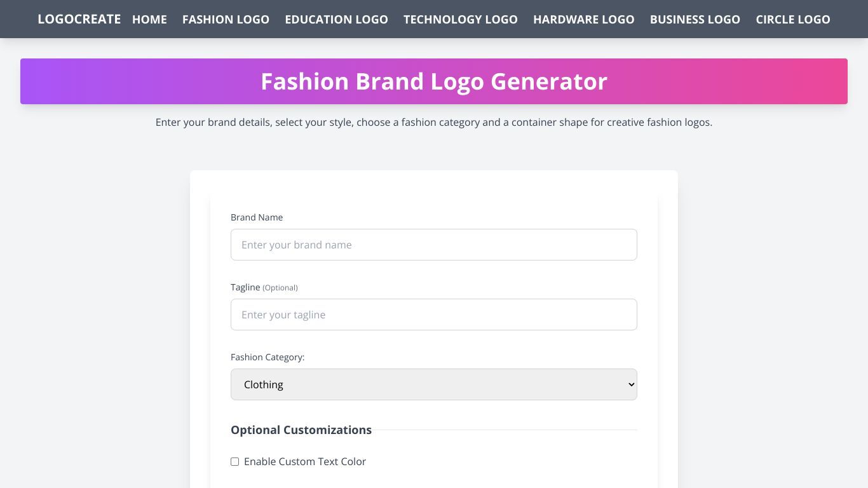Visit the CIRCLE LOGO page
The height and width of the screenshot is (488, 868).
coord(793,20)
